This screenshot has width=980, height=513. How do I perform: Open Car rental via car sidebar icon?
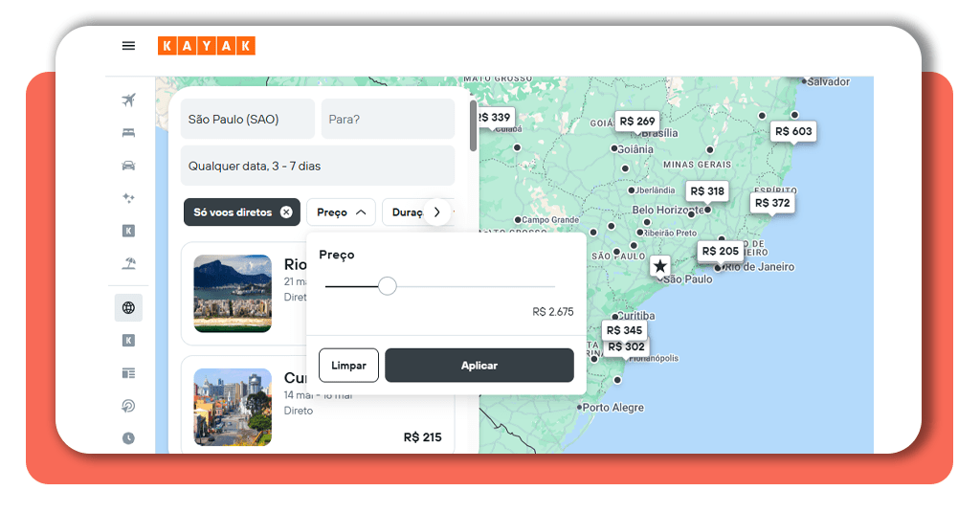pos(128,166)
